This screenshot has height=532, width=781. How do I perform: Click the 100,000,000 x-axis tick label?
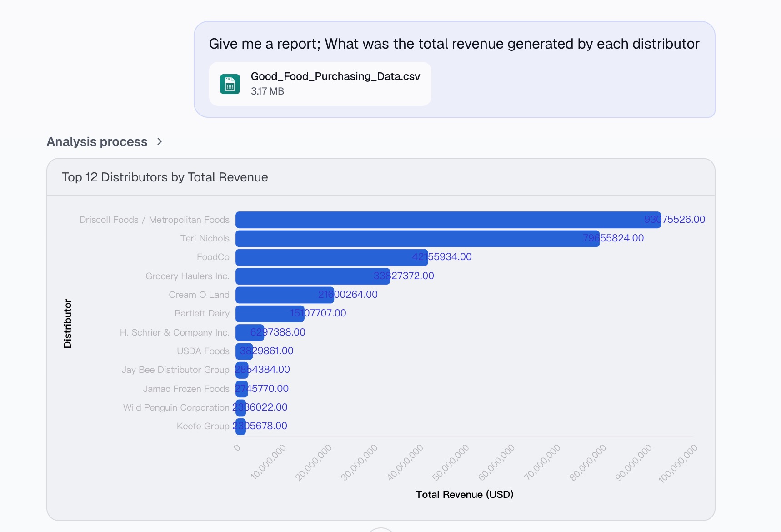(x=678, y=463)
